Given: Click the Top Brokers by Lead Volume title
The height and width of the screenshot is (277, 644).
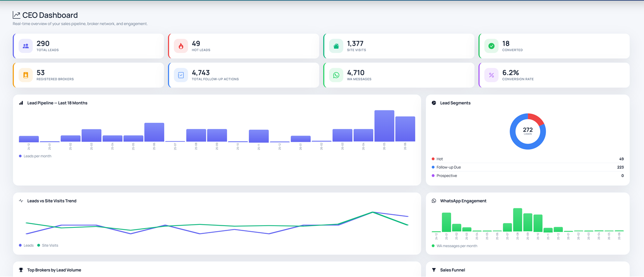Looking at the screenshot, I should click(x=54, y=270).
